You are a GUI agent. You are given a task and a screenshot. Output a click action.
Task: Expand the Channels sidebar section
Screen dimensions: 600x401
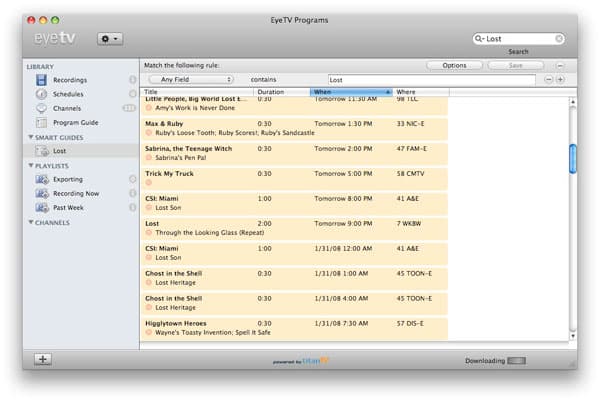pyautogui.click(x=31, y=222)
